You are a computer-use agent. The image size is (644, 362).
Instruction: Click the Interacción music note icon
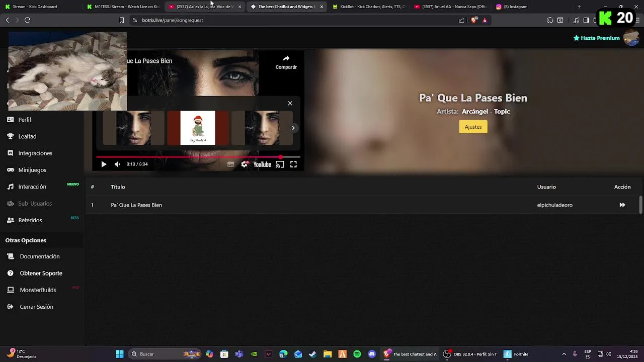pos(10,187)
